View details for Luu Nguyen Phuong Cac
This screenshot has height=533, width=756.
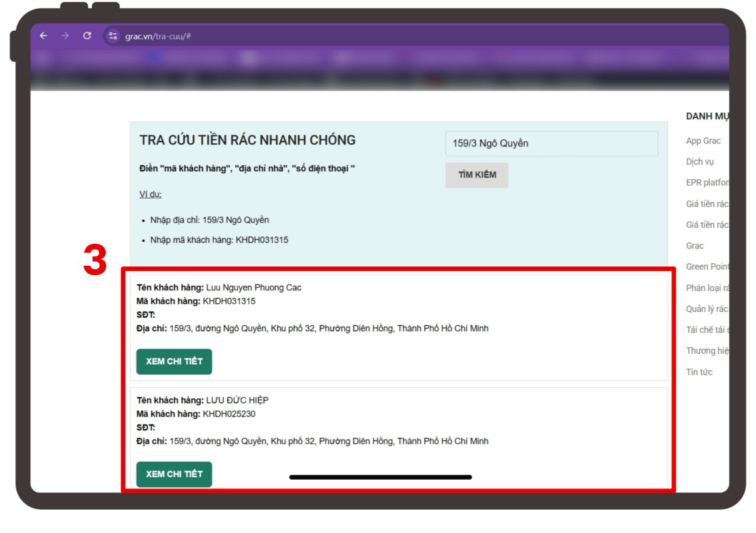[x=174, y=362]
